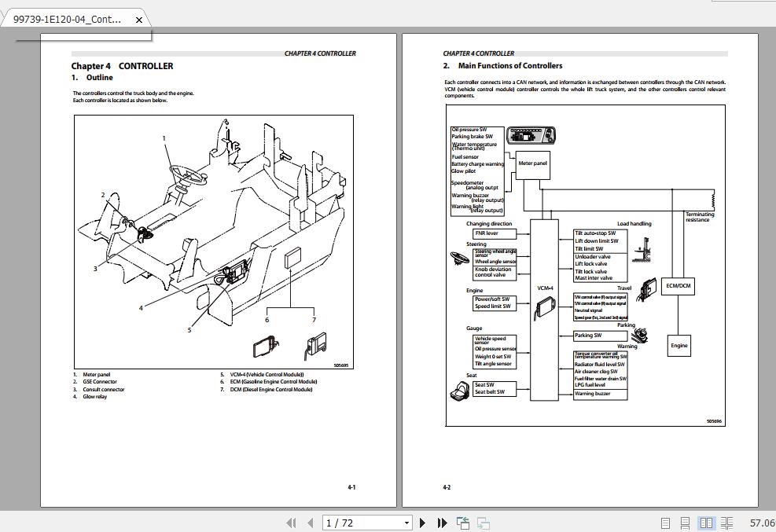The height and width of the screenshot is (532, 776).
Task: Advance to the next page
Action: click(423, 523)
